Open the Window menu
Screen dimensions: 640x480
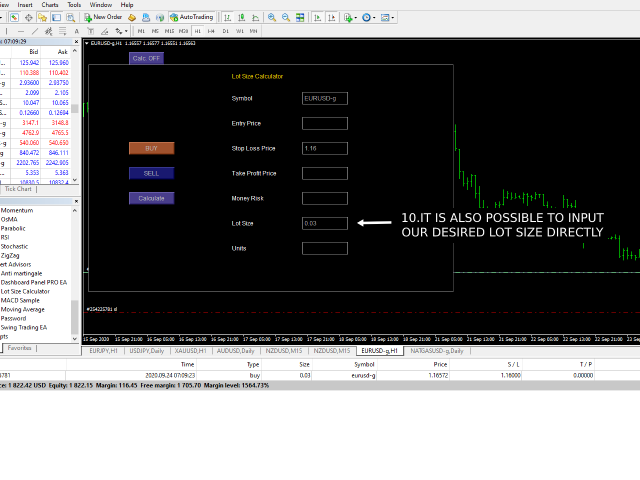tap(101, 5)
